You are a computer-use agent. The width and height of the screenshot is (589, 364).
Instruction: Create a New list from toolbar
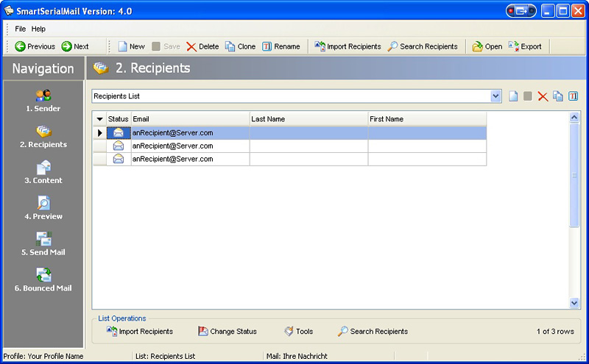pyautogui.click(x=132, y=46)
